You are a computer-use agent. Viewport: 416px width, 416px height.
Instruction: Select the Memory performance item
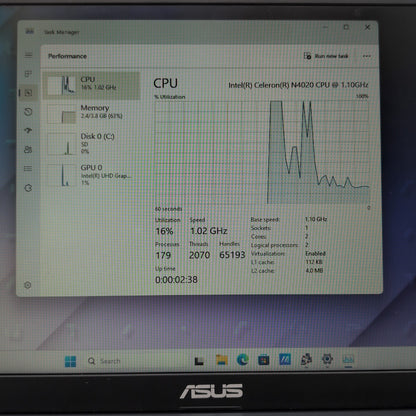coord(91,114)
